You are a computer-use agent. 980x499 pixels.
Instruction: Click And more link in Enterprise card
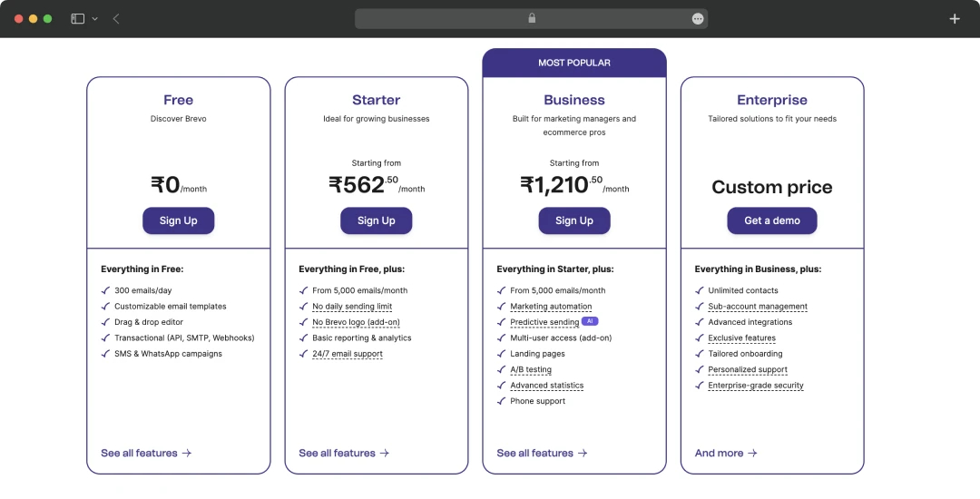point(726,453)
